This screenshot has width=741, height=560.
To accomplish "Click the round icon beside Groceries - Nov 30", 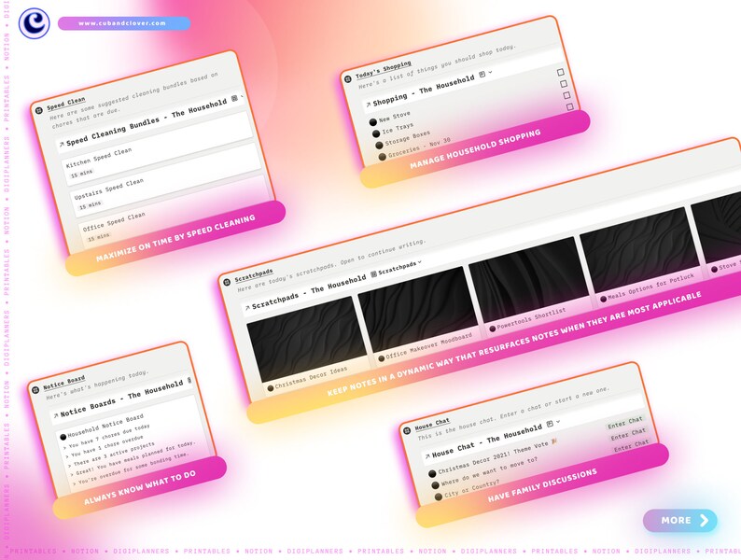I will pos(383,157).
